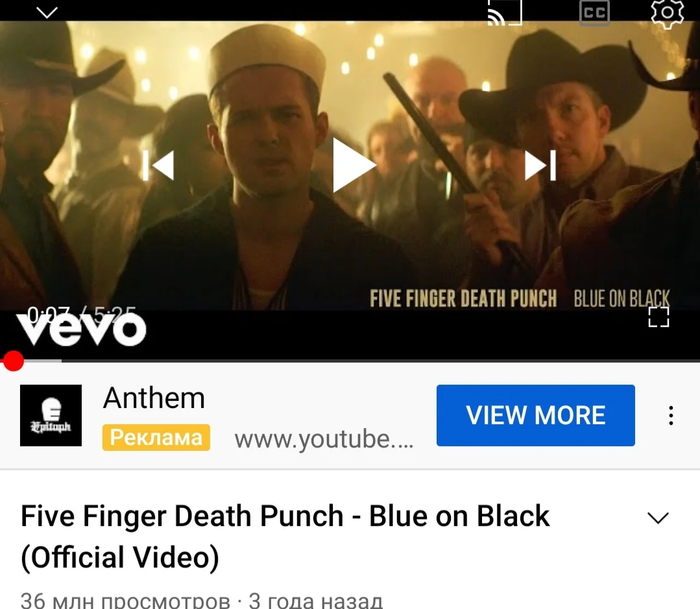The width and height of the screenshot is (700, 609).
Task: Enter fullscreen mode
Action: pos(658,316)
